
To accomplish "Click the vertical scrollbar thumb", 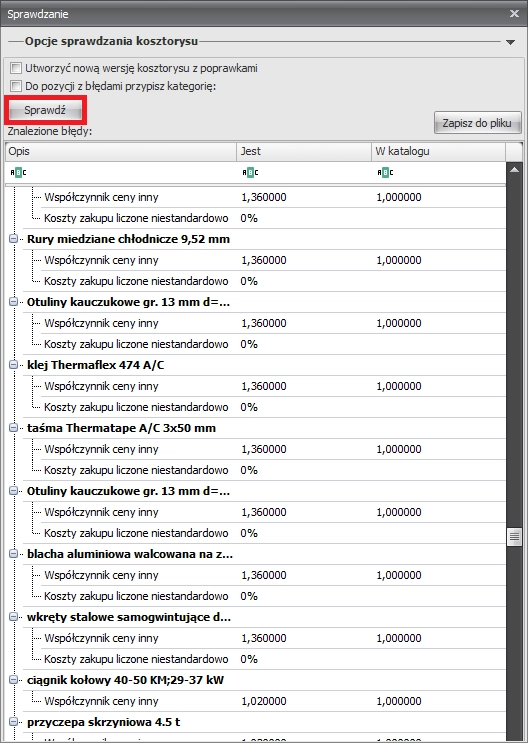I will [x=514, y=537].
